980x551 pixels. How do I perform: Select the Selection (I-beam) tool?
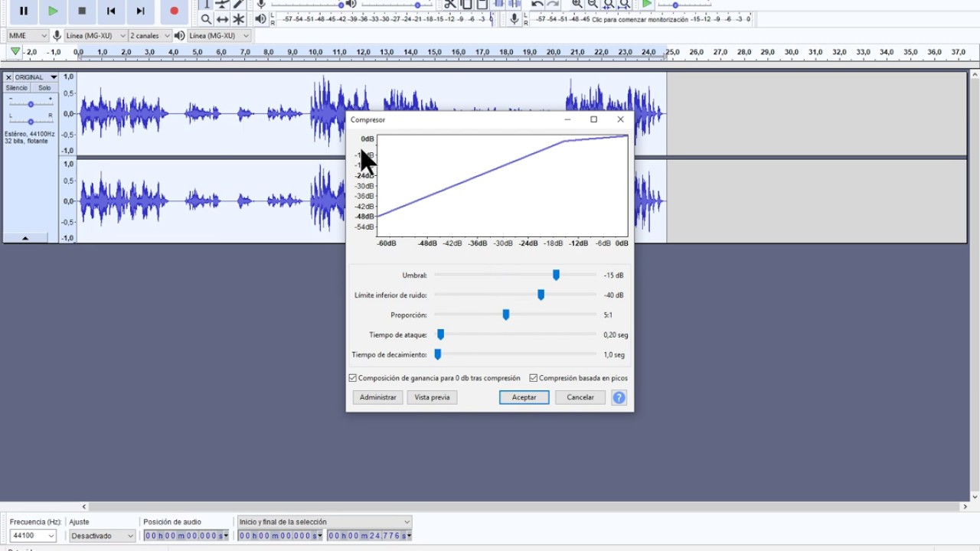206,4
